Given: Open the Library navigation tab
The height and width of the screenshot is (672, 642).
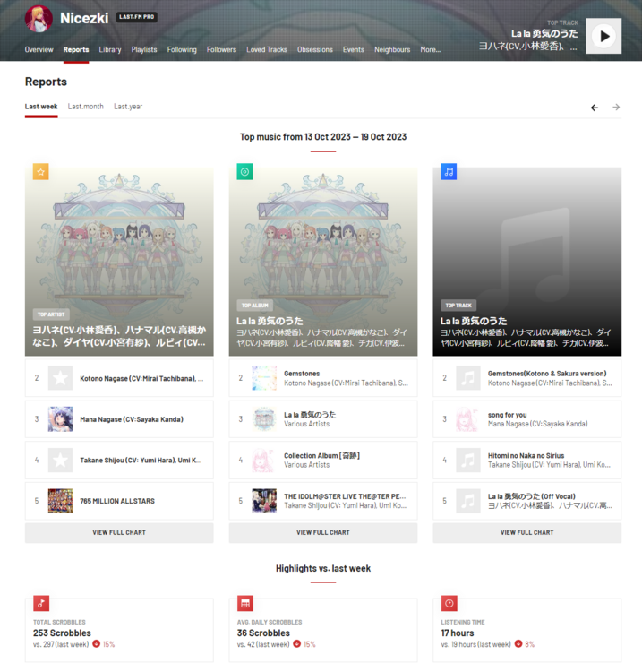Looking at the screenshot, I should coord(110,50).
